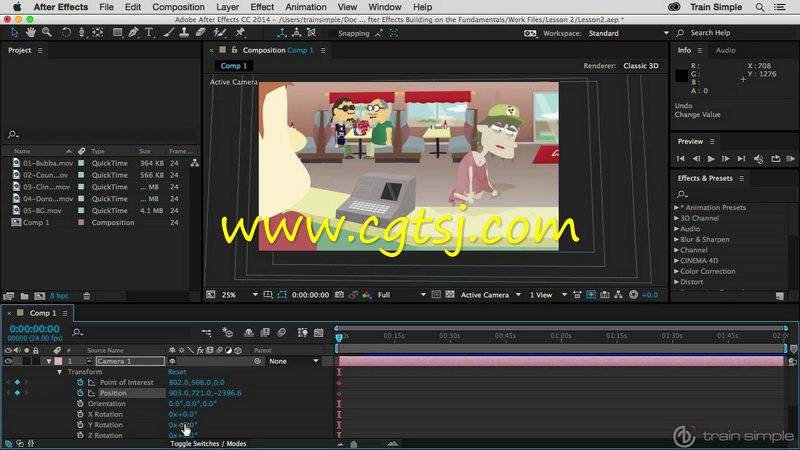
Task: Click the Draft 3D timeline icon
Action: tap(228, 333)
